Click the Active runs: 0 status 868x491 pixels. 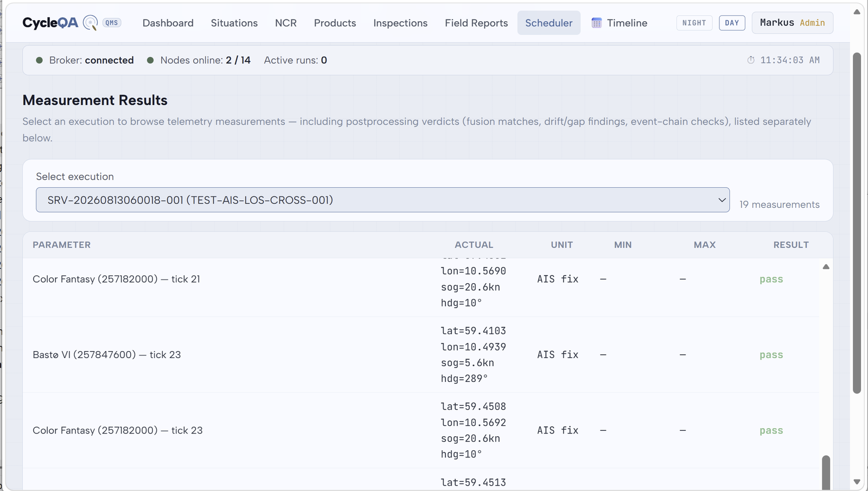pos(296,60)
